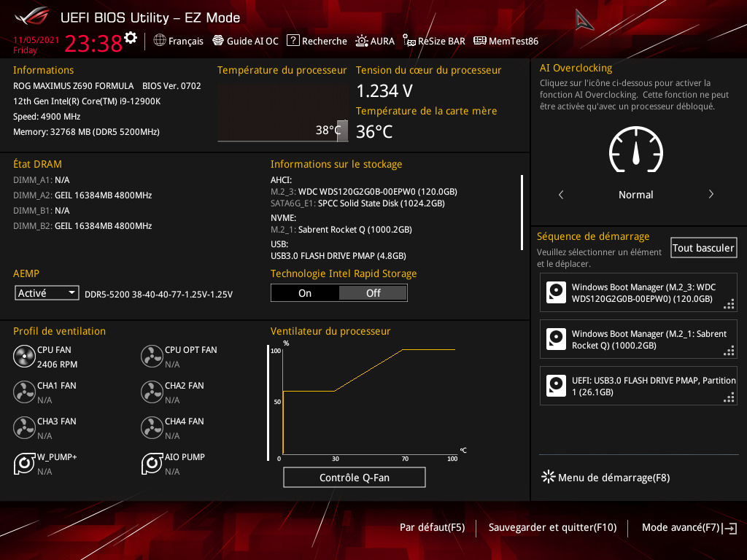
Task: Open Guide AI OC
Action: (245, 41)
